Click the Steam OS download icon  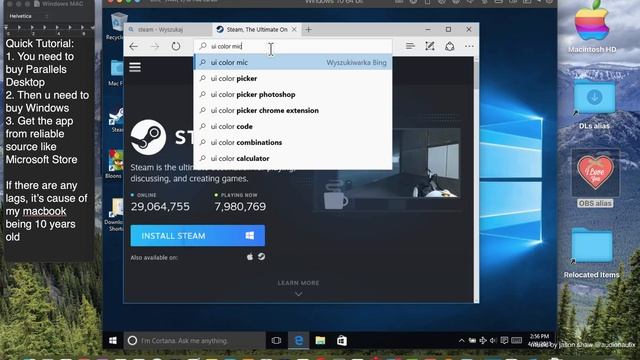coord(261,257)
